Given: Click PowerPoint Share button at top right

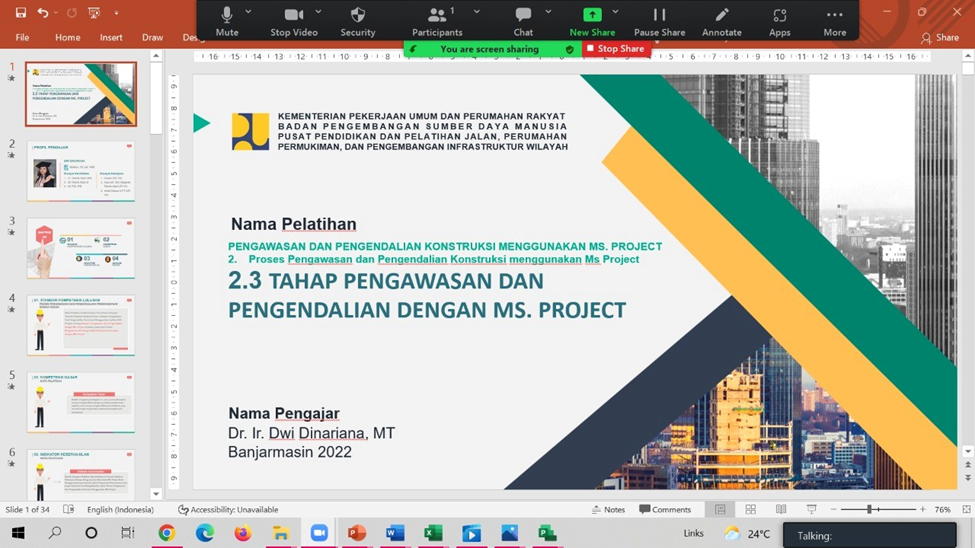Looking at the screenshot, I should (940, 37).
